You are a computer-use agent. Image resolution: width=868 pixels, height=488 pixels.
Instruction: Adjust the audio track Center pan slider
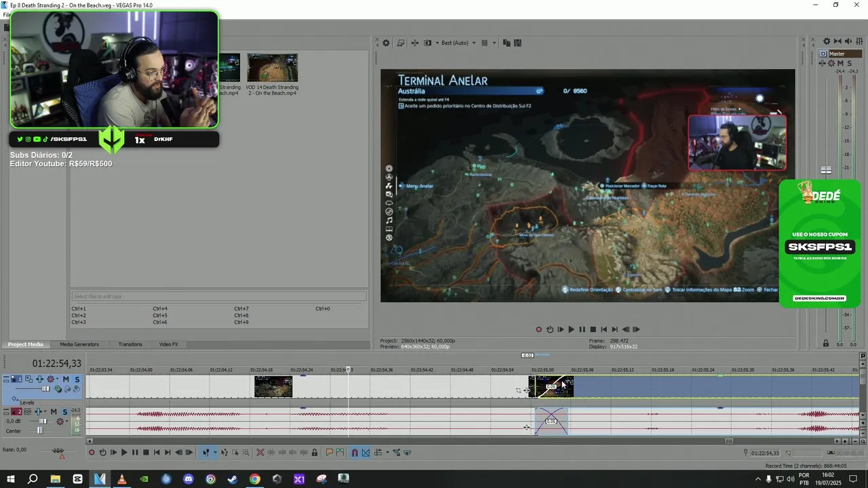[40, 430]
